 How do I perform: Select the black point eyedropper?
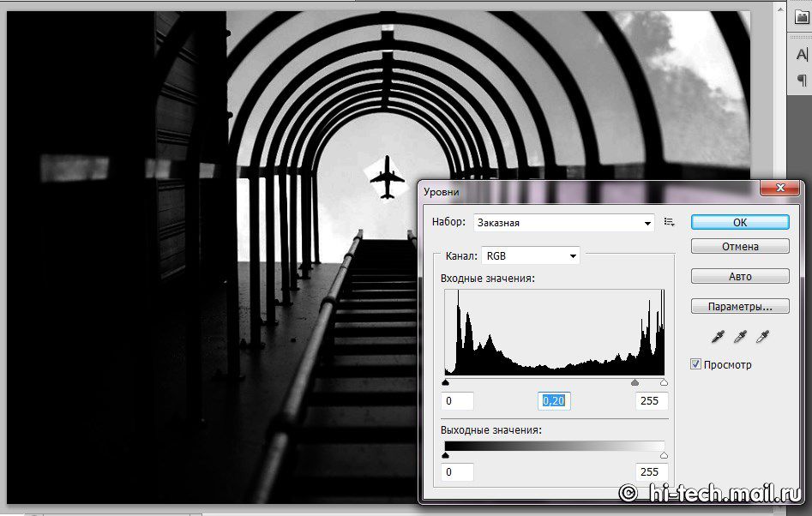717,338
